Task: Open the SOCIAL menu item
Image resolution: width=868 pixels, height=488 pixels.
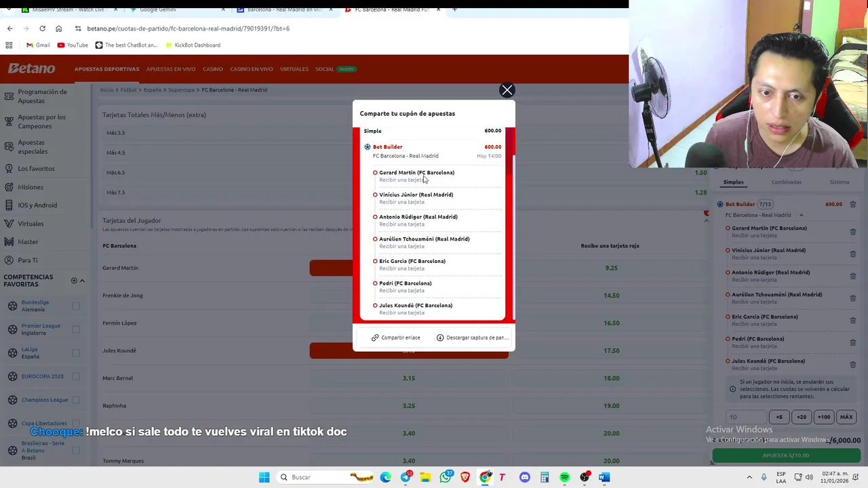Action: coord(324,69)
